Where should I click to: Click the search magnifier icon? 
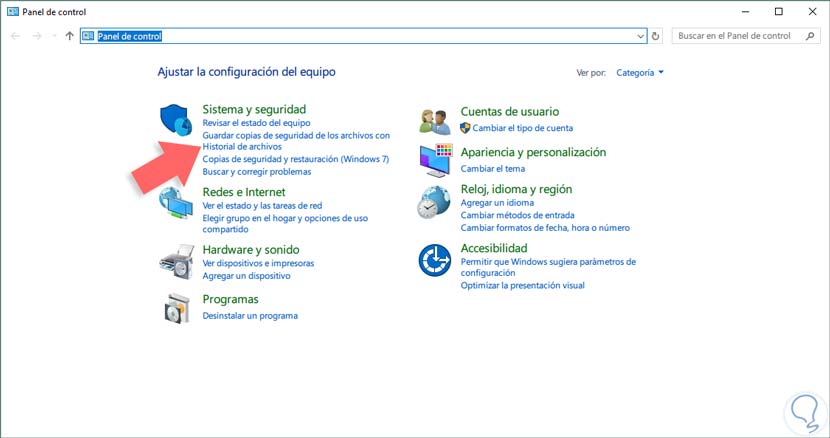(810, 36)
